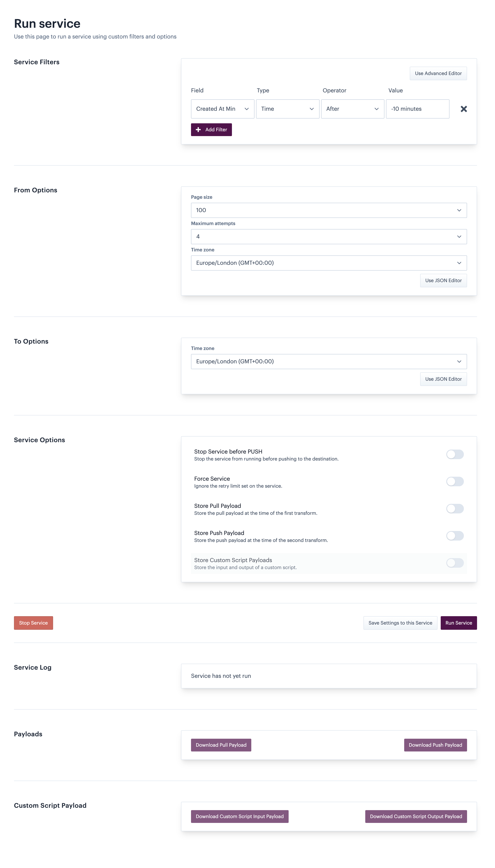
Task: Switch to the Advanced Editor
Action: [438, 73]
